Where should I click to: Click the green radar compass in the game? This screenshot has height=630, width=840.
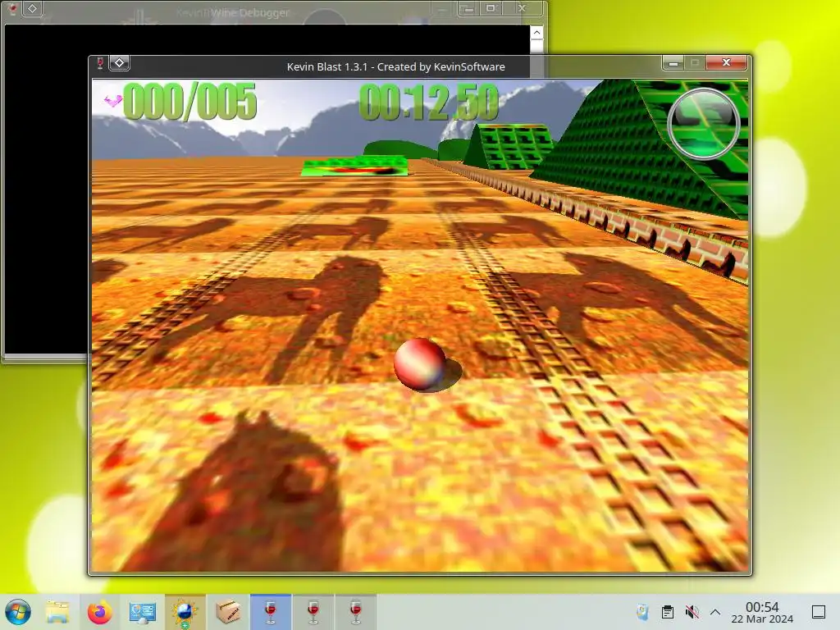(x=703, y=124)
